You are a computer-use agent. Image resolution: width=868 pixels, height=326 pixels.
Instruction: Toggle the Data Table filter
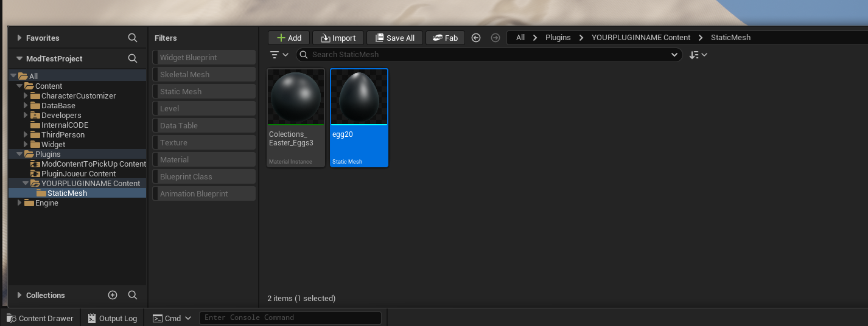click(x=204, y=125)
